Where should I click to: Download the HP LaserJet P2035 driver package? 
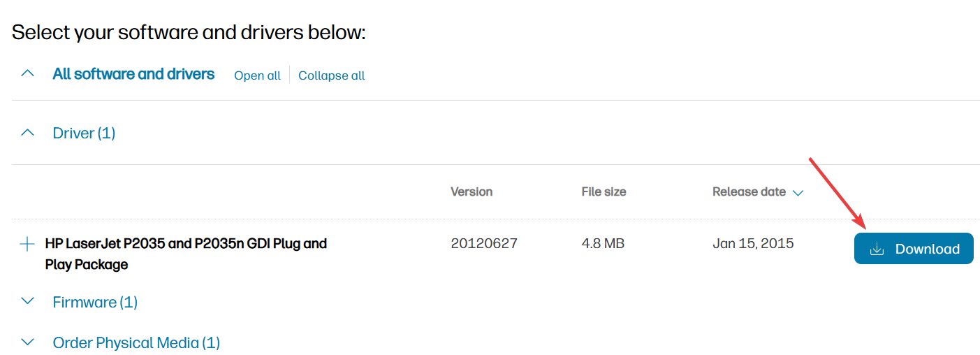914,248
